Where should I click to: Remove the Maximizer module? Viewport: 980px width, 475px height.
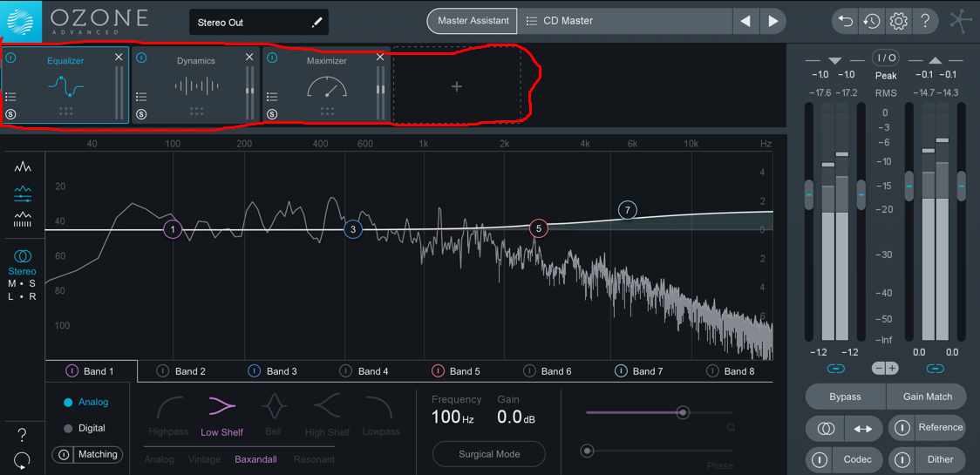click(x=380, y=57)
